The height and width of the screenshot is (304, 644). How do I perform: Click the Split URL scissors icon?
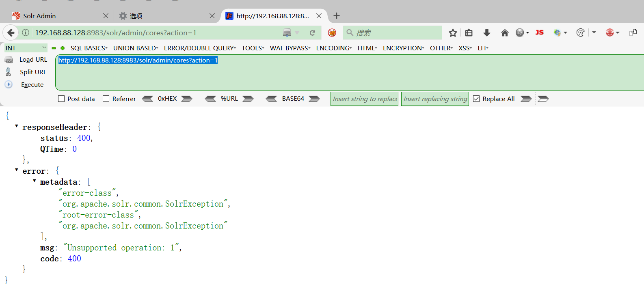(x=8, y=72)
